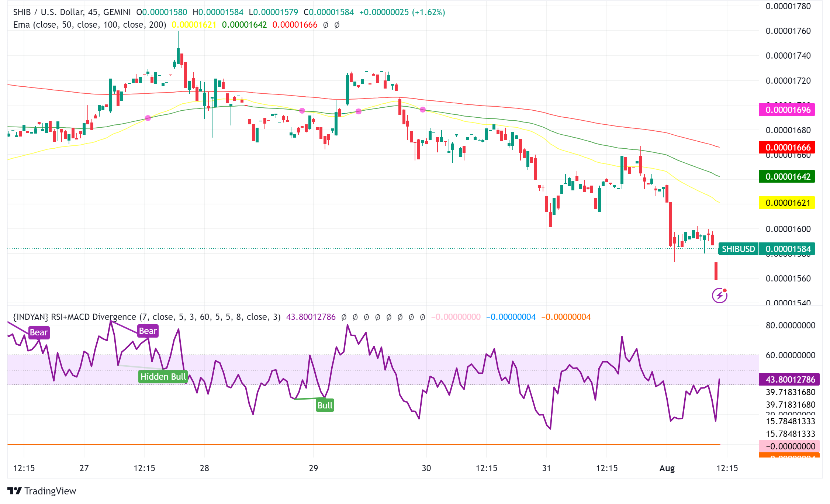Click the 0.00001760 price axis label

tap(788, 31)
